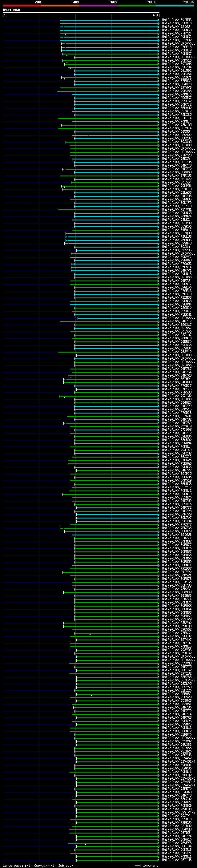This screenshot has width=197, height=868.
Task: Click the UniRef100_A9PJA4 entry
Action: point(176,521)
